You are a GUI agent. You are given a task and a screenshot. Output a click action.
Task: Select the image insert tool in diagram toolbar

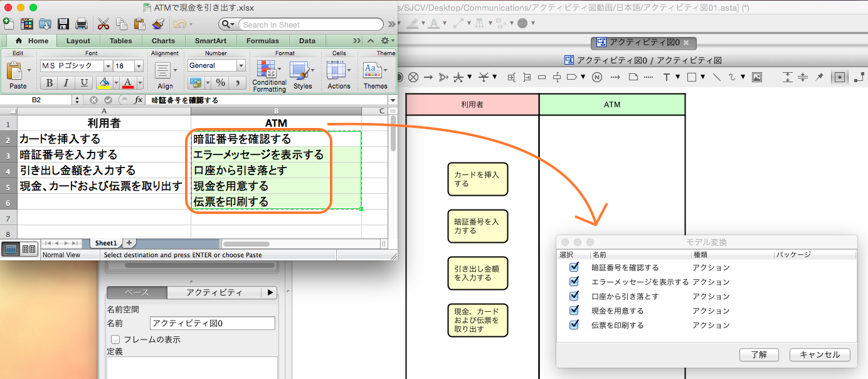(x=757, y=77)
